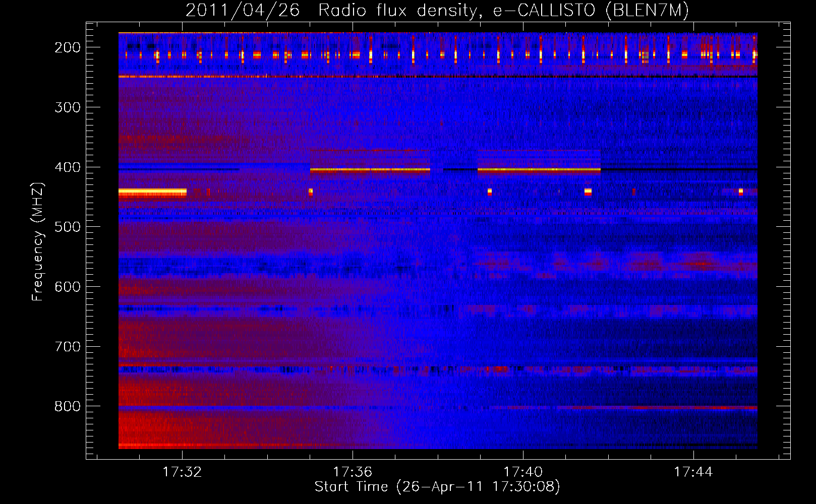Click the 17:40 time tick label
Image resolution: width=816 pixels, height=504 pixels.
[x=523, y=472]
